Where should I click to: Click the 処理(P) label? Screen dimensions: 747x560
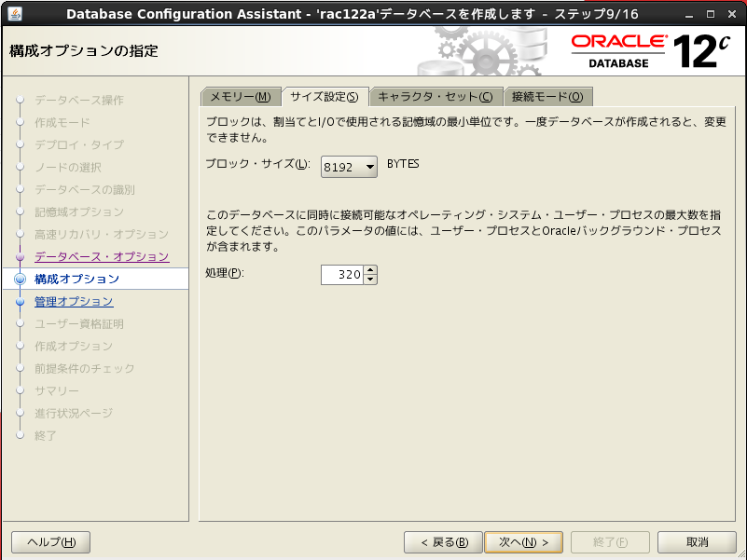[x=225, y=273]
